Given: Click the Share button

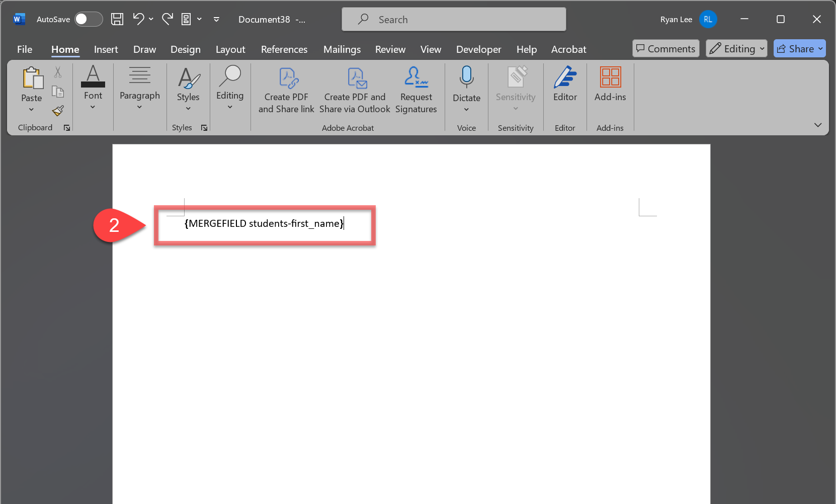Looking at the screenshot, I should point(799,49).
